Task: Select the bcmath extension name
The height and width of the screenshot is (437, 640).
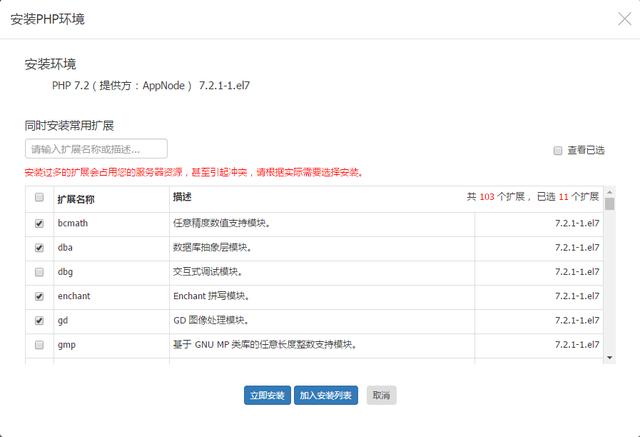Action: click(x=73, y=223)
